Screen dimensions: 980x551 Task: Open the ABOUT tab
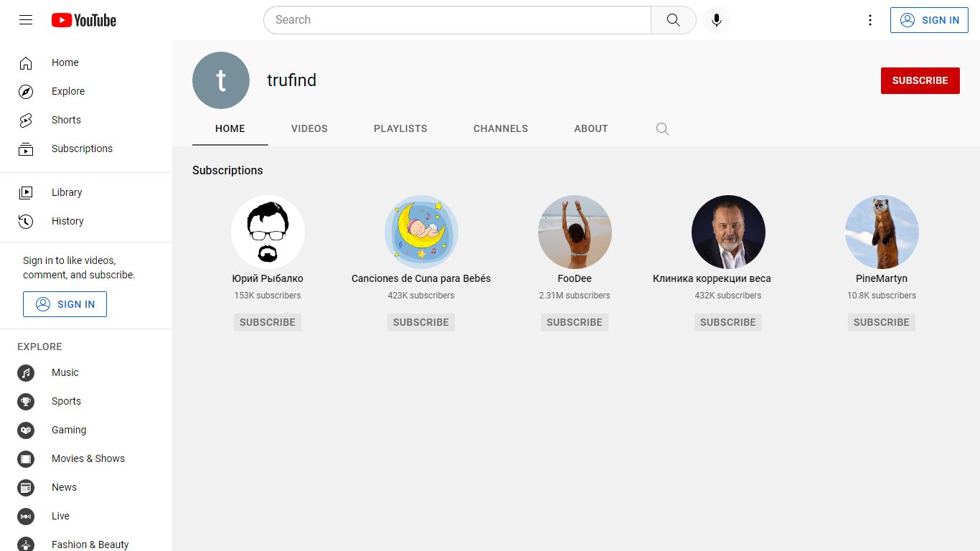[591, 128]
